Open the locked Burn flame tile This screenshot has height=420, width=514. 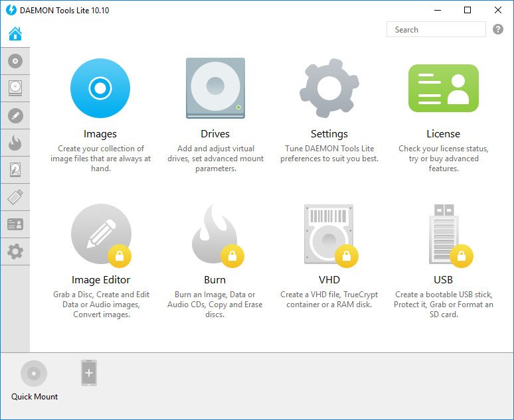[x=214, y=234]
